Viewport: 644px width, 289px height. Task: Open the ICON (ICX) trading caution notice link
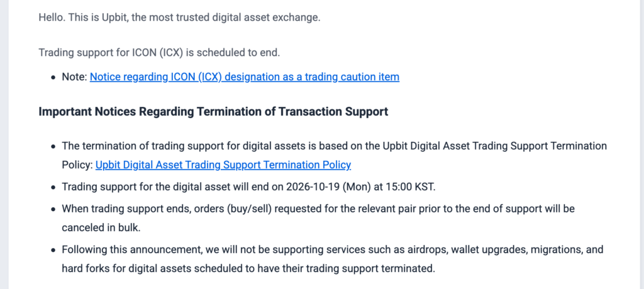[x=245, y=77]
